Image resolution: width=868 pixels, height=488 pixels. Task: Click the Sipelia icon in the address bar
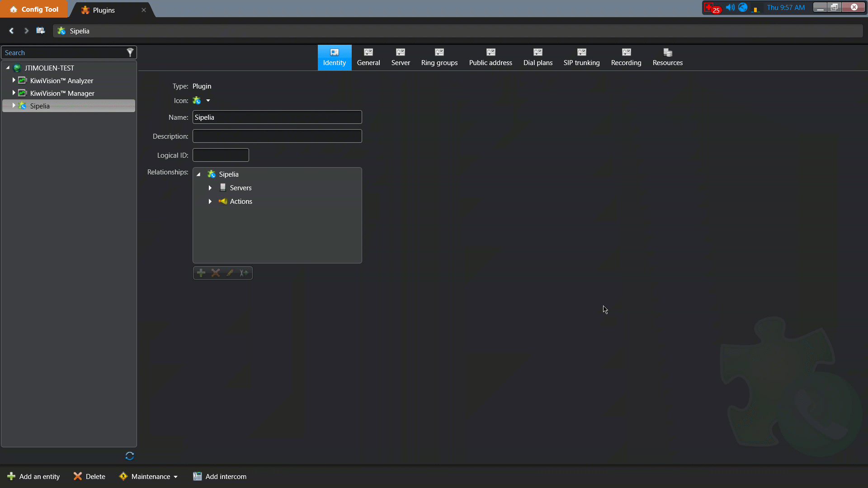point(61,31)
